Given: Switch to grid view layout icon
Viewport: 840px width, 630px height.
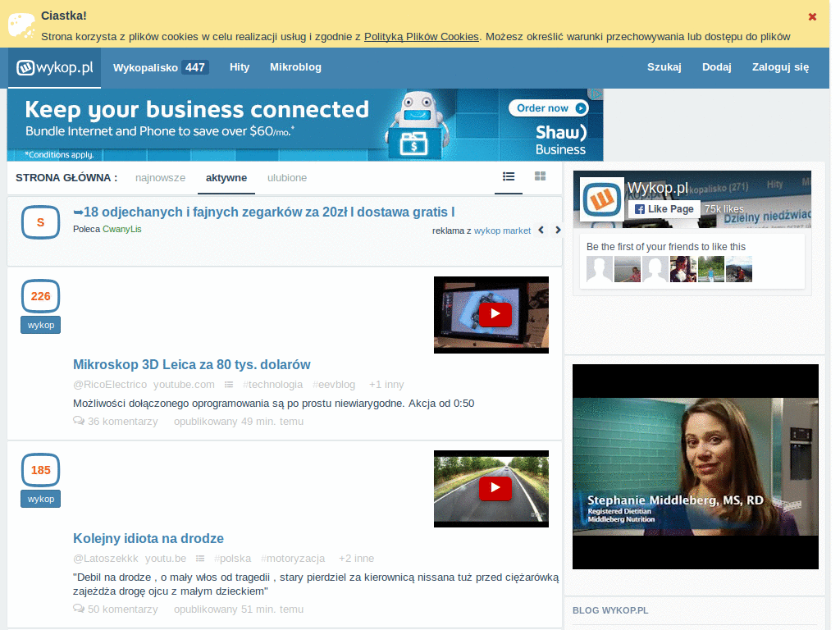Looking at the screenshot, I should pyautogui.click(x=541, y=176).
